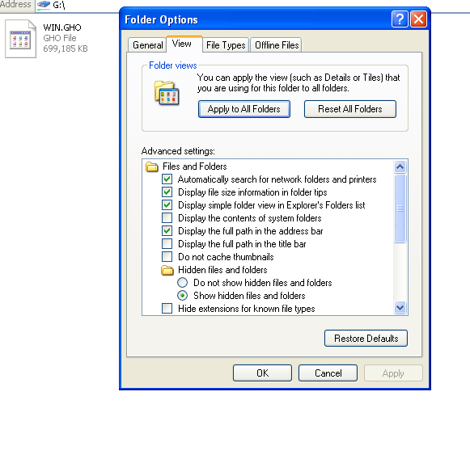
Task: Confirm settings with the OK button
Action: [262, 373]
